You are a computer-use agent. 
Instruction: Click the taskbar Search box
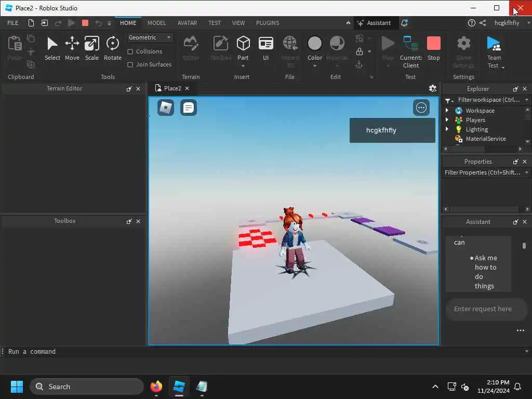tap(87, 387)
